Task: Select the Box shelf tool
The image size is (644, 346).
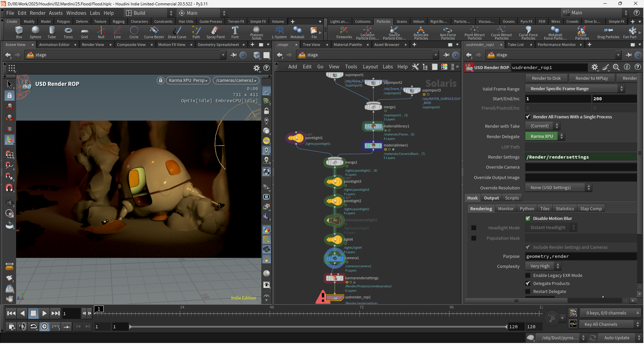Action: click(19, 33)
